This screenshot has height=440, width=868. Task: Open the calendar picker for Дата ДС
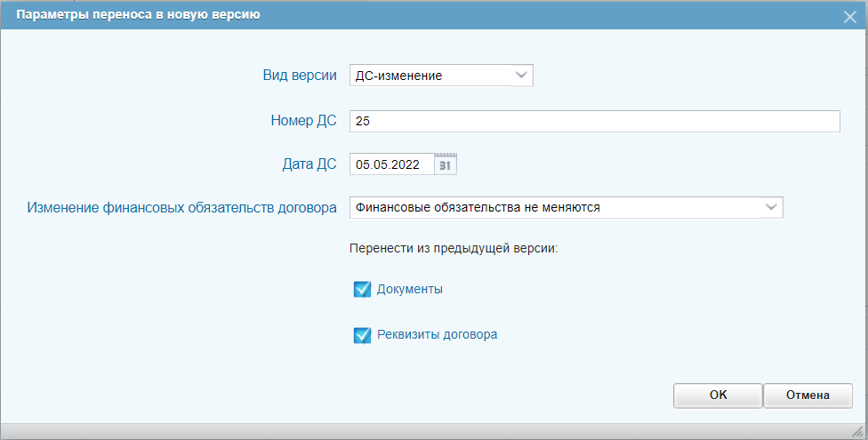point(446,164)
